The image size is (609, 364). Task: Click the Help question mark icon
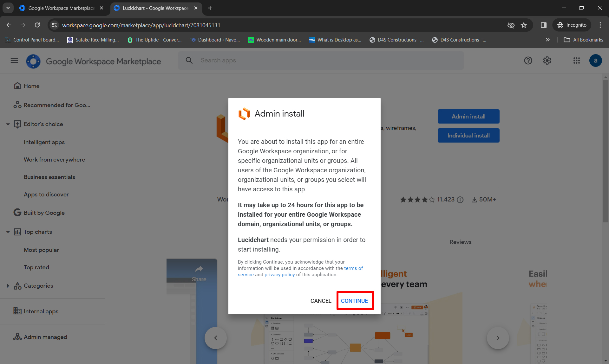pos(528,61)
